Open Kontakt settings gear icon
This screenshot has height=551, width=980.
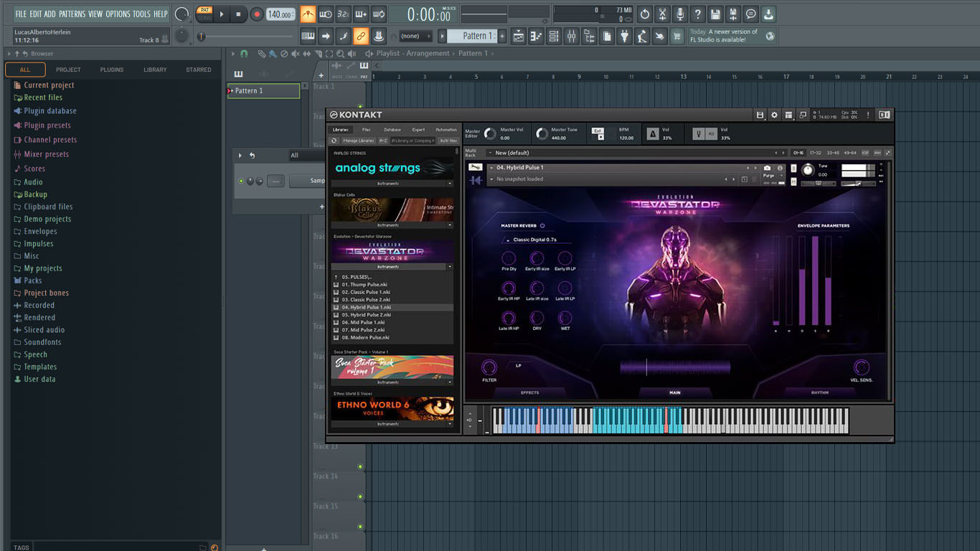pos(774,115)
